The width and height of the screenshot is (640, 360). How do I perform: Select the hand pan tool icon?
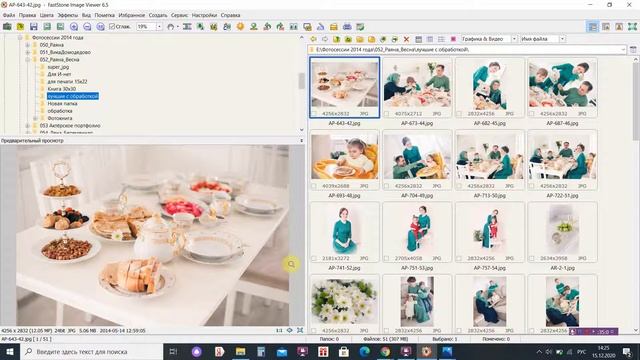171,27
